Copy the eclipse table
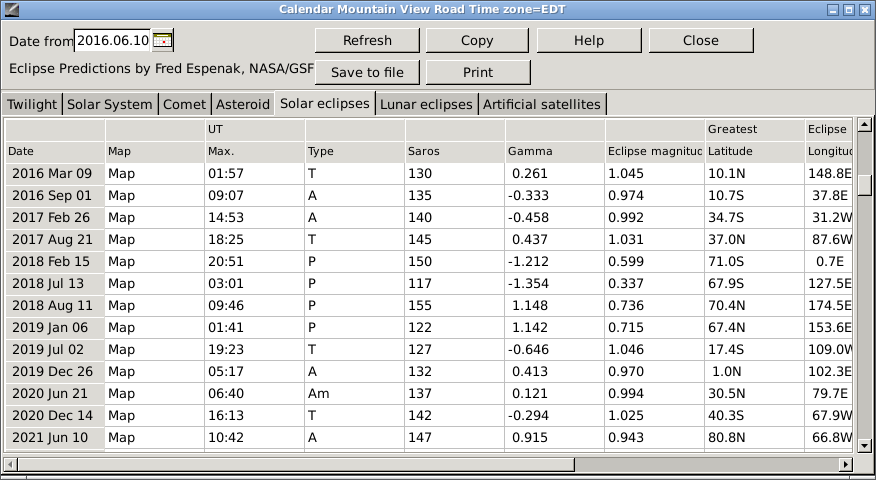Viewport: 876px width, 480px height. [x=477, y=40]
